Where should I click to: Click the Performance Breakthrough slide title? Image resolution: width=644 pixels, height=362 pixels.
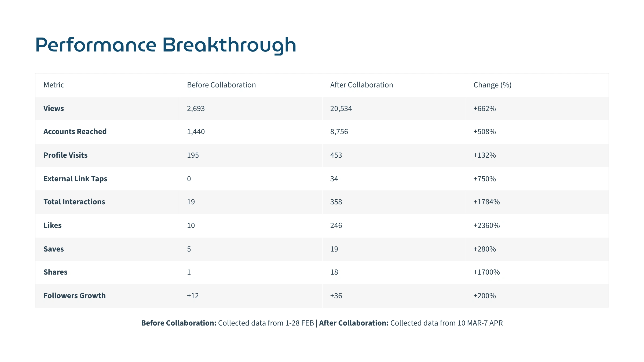(166, 45)
